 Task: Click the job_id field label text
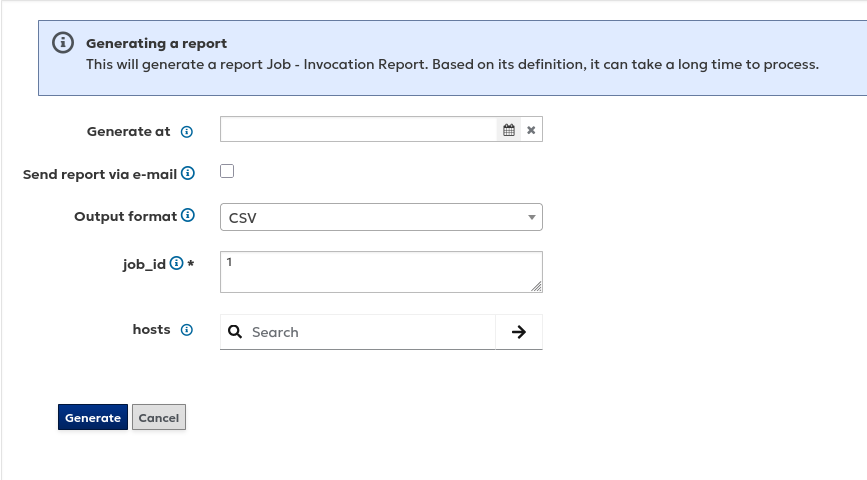[144, 264]
